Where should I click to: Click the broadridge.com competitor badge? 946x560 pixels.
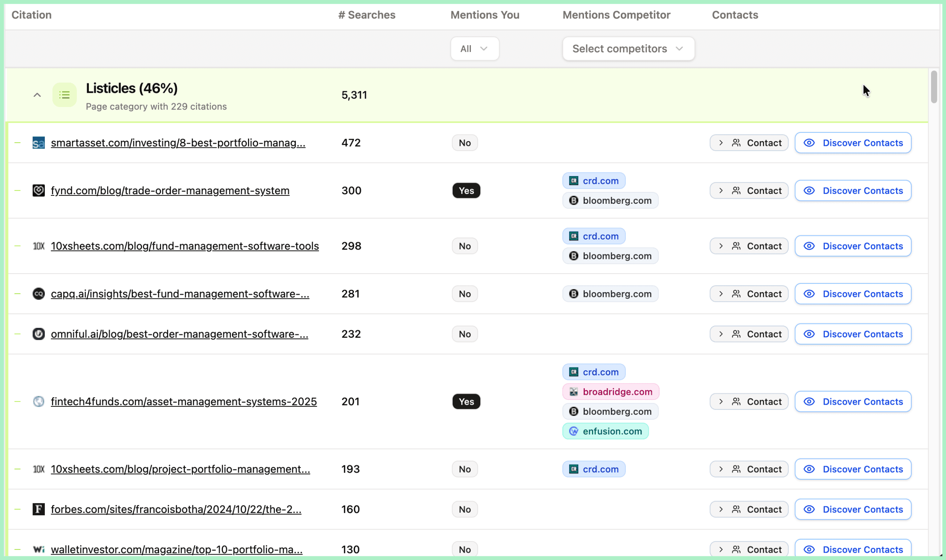point(610,392)
